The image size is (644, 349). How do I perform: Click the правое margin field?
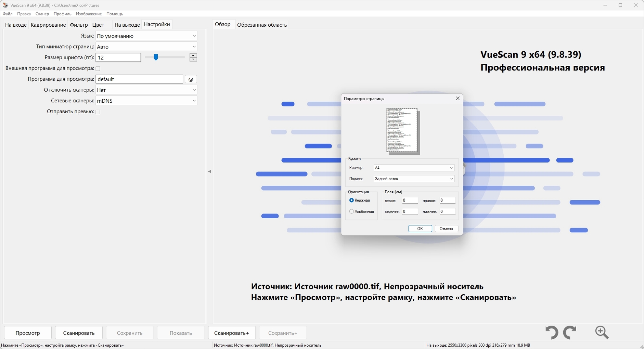448,201
